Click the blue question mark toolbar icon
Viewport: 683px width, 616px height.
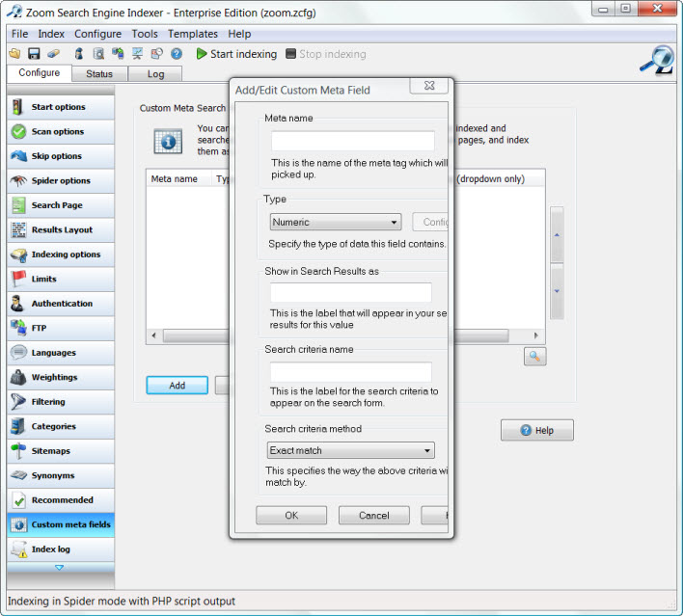tap(177, 54)
